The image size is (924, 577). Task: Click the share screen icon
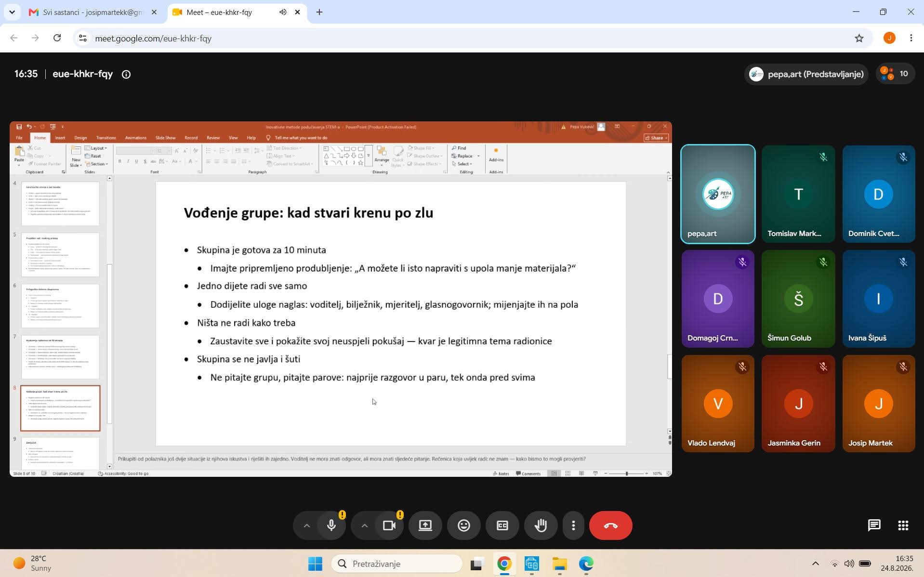tap(425, 525)
